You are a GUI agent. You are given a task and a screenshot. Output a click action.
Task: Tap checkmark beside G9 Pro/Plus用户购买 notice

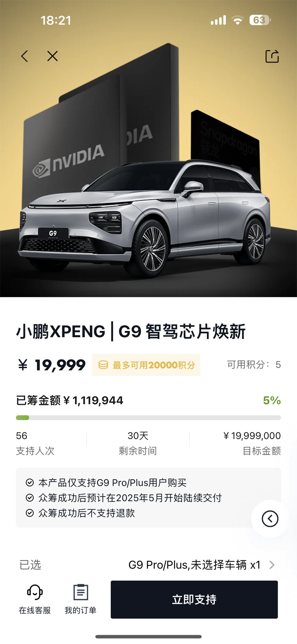click(30, 483)
